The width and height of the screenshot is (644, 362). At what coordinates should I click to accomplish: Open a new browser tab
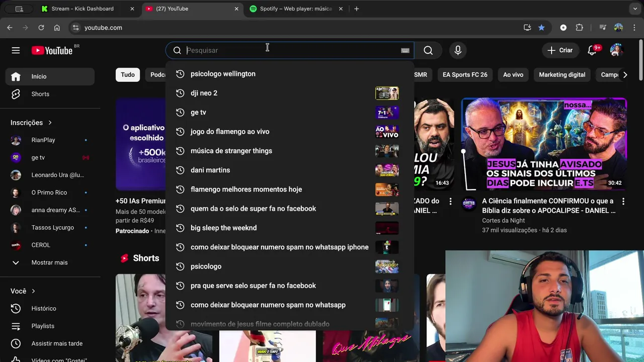pyautogui.click(x=356, y=9)
